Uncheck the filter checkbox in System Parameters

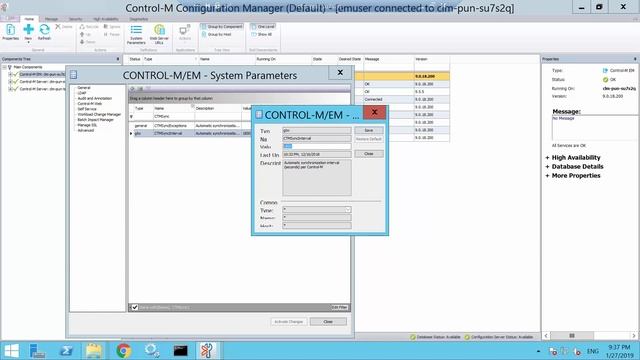135,307
